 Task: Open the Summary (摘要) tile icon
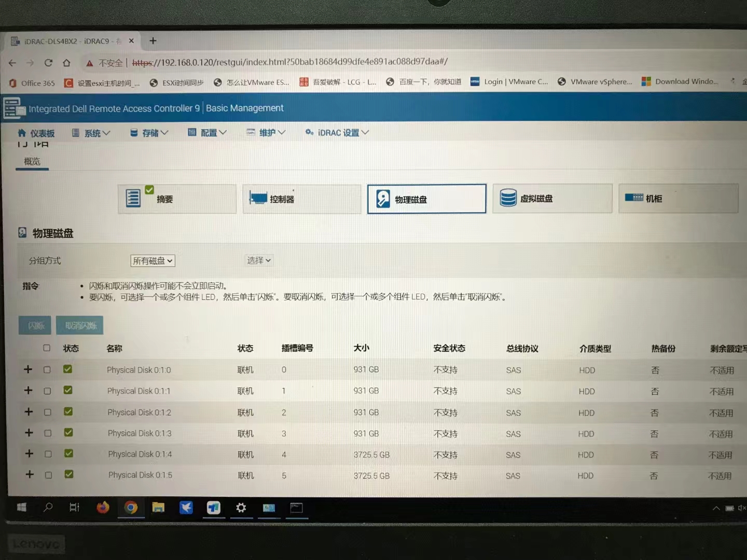[x=133, y=198]
